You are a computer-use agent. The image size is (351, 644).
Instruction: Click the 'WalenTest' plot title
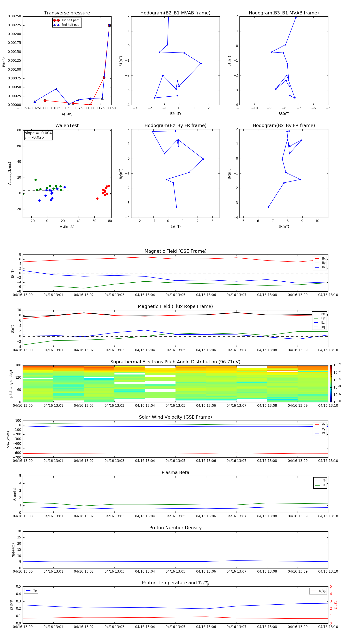coord(67,125)
